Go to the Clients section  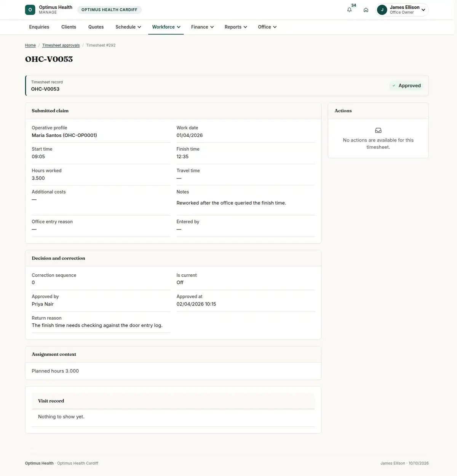[69, 27]
